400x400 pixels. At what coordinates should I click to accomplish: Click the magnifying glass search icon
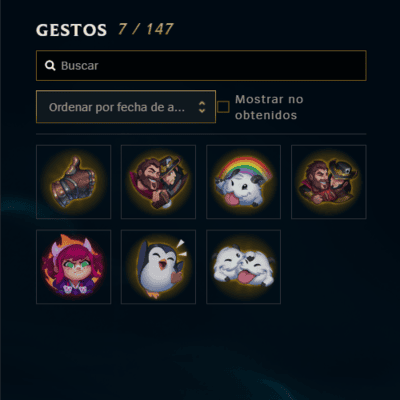point(50,66)
